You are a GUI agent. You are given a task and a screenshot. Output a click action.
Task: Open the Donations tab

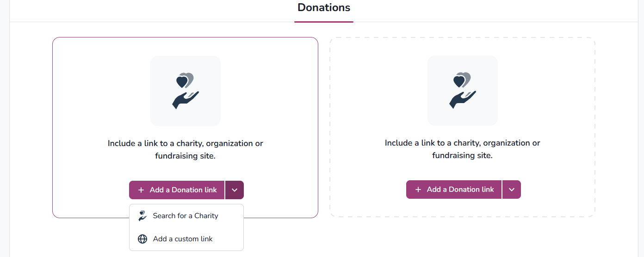click(324, 8)
